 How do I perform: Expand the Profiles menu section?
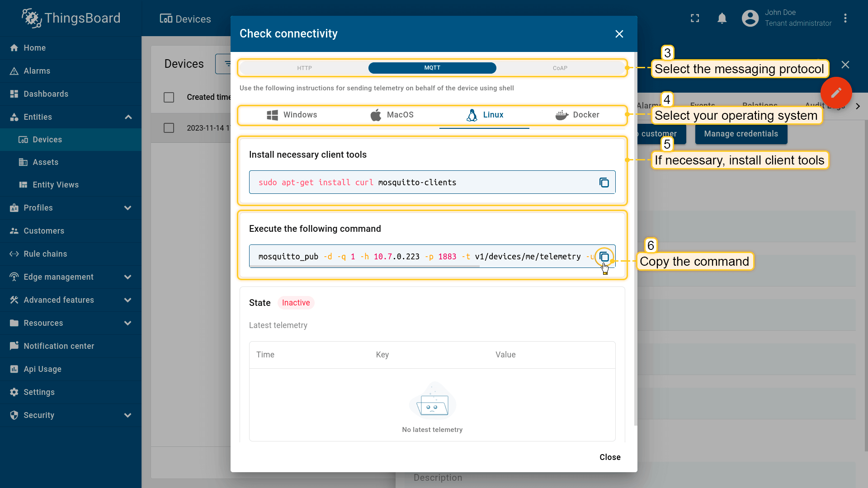pyautogui.click(x=128, y=208)
